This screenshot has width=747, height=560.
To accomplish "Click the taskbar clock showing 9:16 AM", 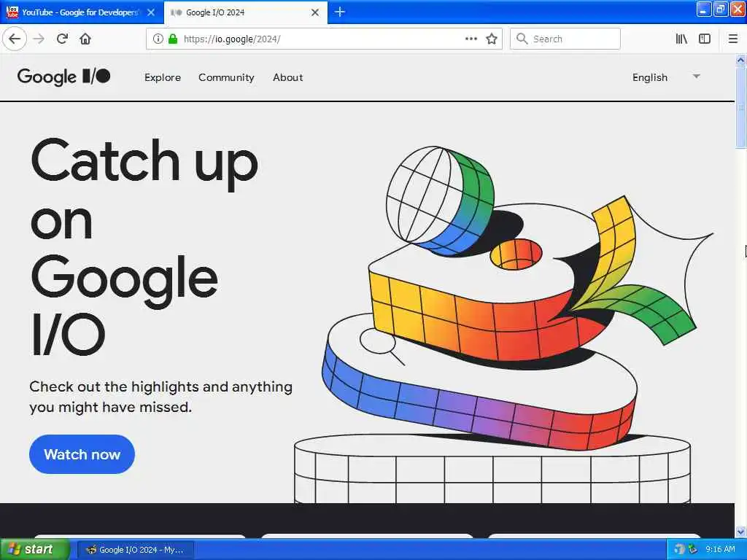I will tap(720, 549).
